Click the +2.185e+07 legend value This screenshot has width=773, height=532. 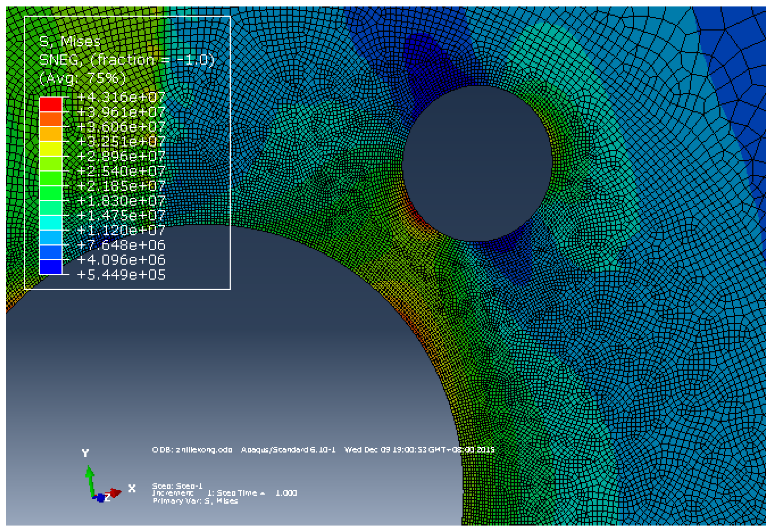tap(121, 186)
